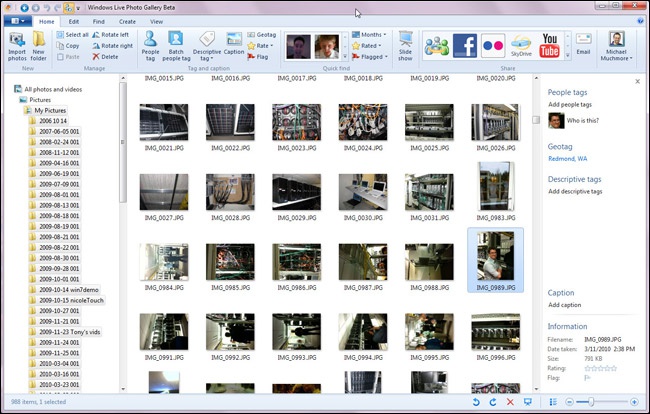Email the selected photo
The width and height of the screenshot is (650, 414).
583,44
